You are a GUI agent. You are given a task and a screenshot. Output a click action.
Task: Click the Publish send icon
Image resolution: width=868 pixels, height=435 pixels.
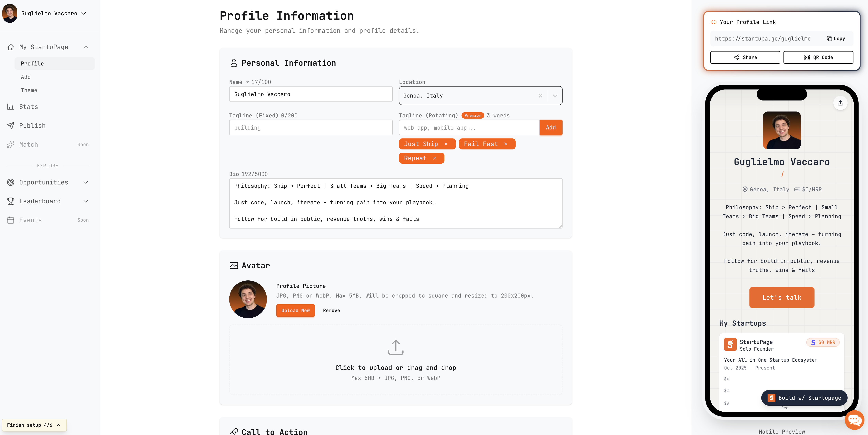10,125
